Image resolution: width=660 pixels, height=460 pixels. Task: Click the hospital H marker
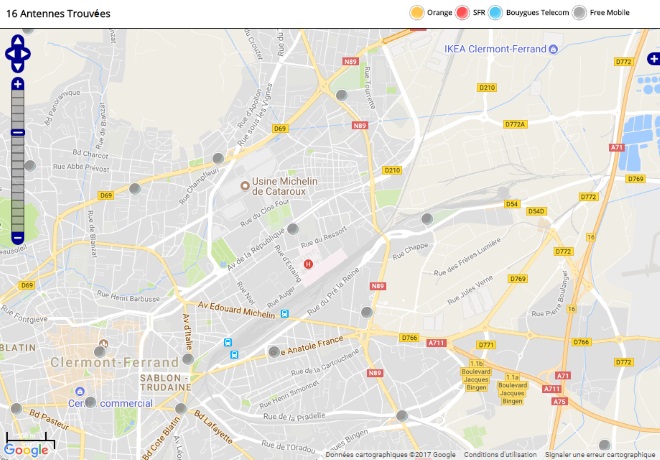308,264
